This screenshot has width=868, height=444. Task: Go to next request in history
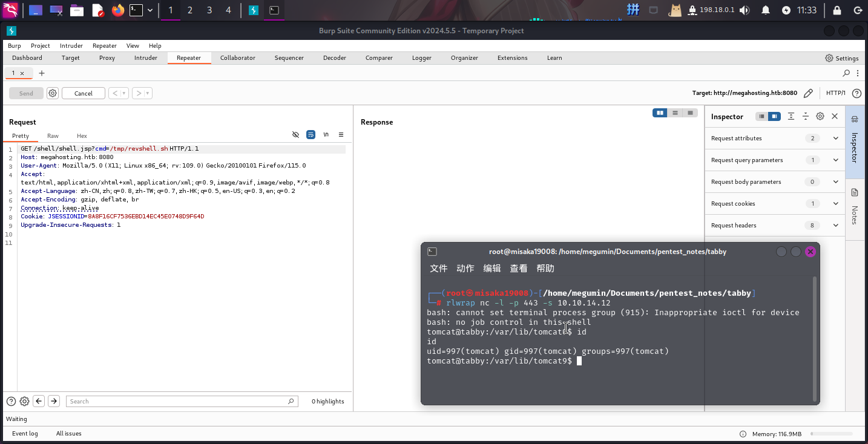pyautogui.click(x=139, y=93)
